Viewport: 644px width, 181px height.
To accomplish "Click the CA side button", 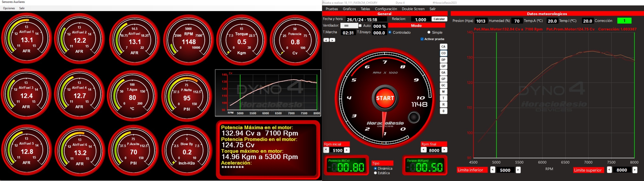I will coord(443,47).
